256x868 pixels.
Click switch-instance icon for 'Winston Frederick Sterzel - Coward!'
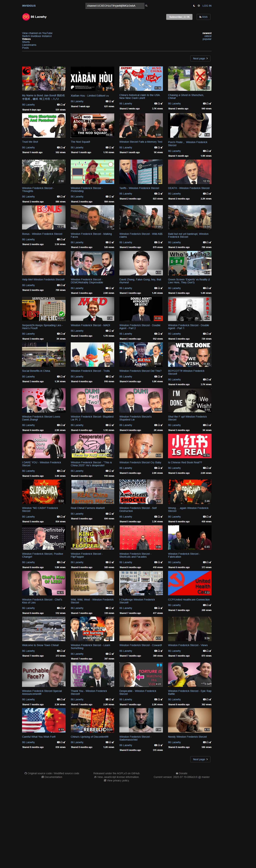pyautogui.click(x=161, y=651)
